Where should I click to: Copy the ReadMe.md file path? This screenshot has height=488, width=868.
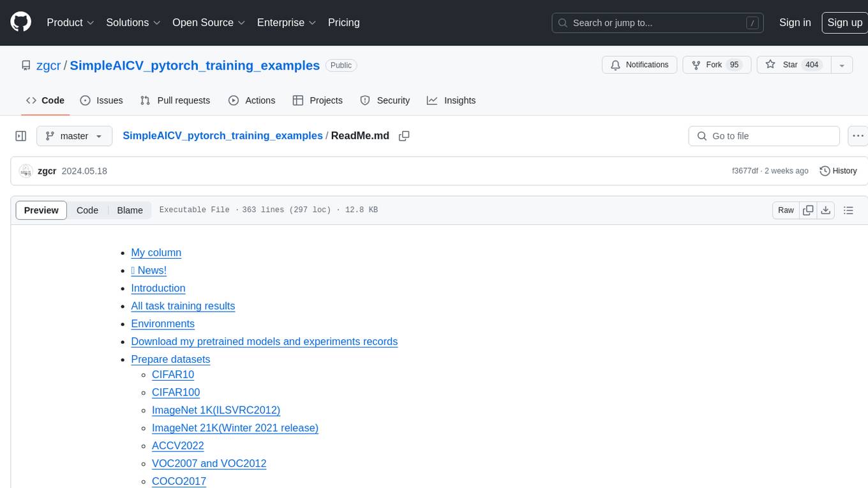[x=404, y=136]
